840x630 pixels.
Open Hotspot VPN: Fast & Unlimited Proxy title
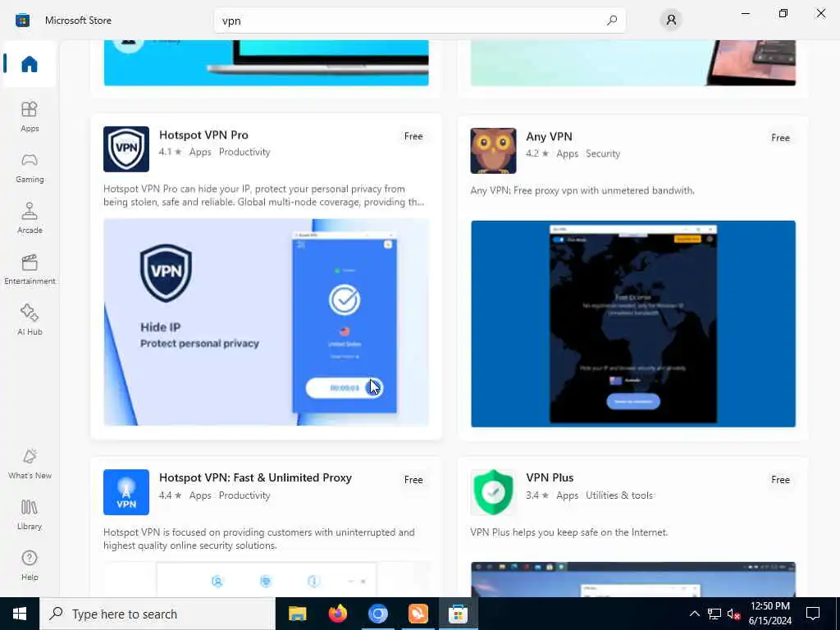point(256,478)
